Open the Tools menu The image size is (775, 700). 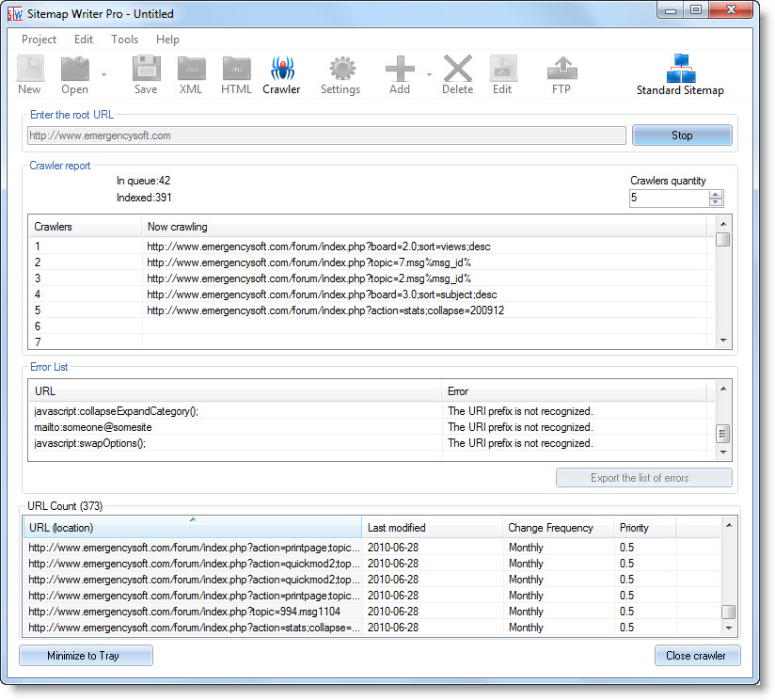coord(124,40)
